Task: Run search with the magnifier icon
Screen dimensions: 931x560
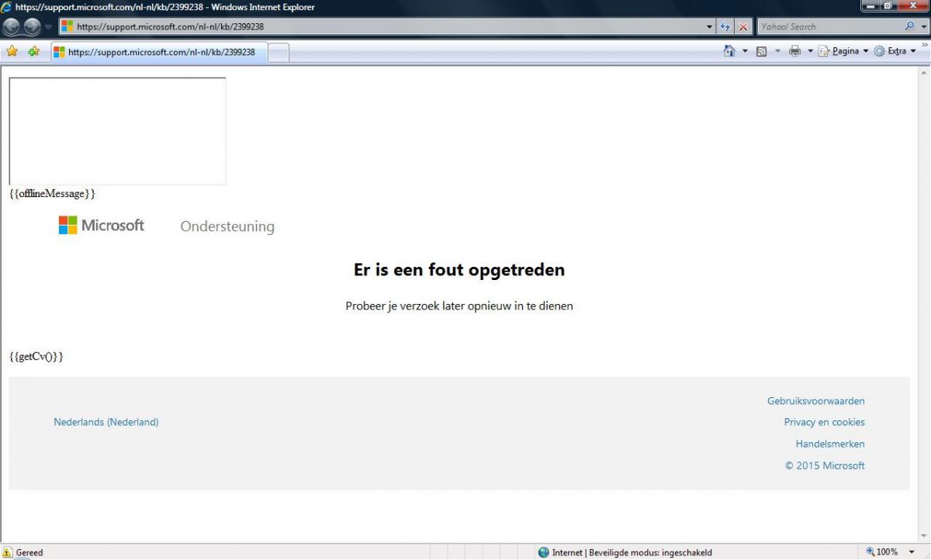Action: pyautogui.click(x=910, y=26)
